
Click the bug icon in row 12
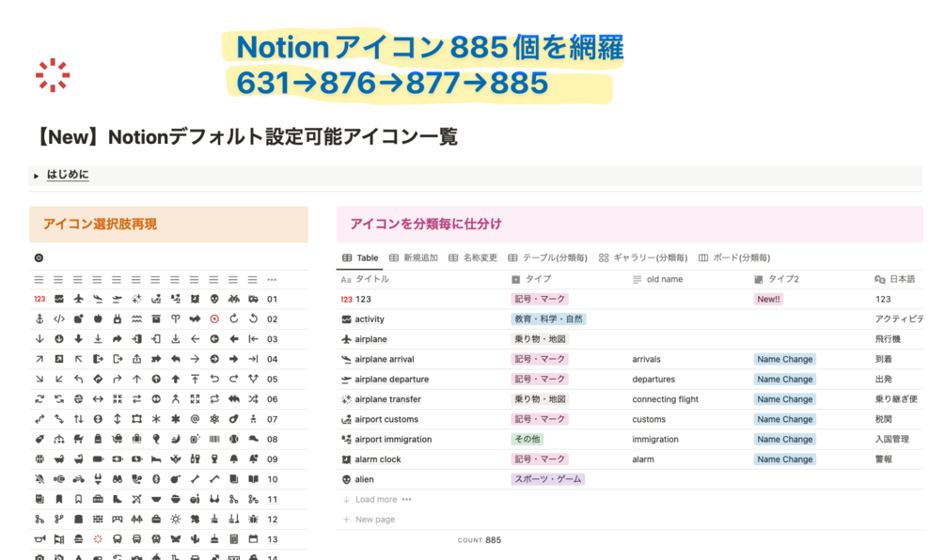(253, 519)
